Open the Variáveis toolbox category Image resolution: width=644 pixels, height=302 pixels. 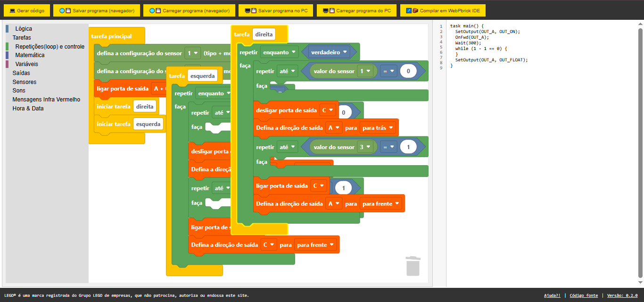[x=26, y=64]
